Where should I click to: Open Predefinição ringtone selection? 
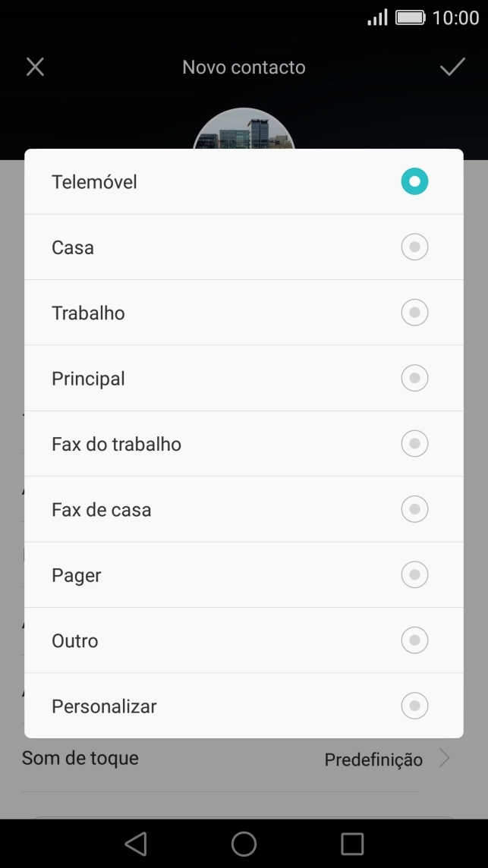pyautogui.click(x=373, y=759)
